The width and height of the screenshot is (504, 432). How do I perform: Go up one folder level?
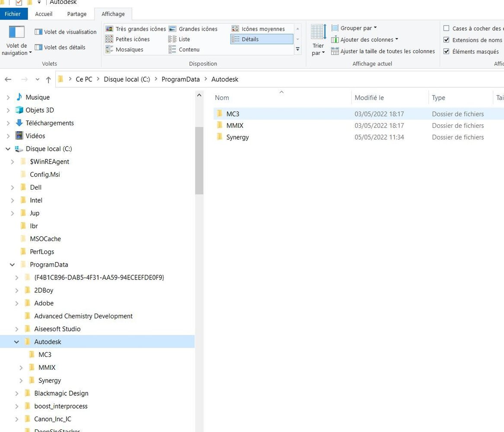click(48, 79)
